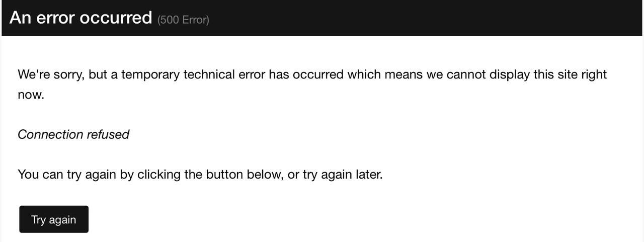The height and width of the screenshot is (242, 644).
Task: Click the Try again button
Action: point(54,219)
